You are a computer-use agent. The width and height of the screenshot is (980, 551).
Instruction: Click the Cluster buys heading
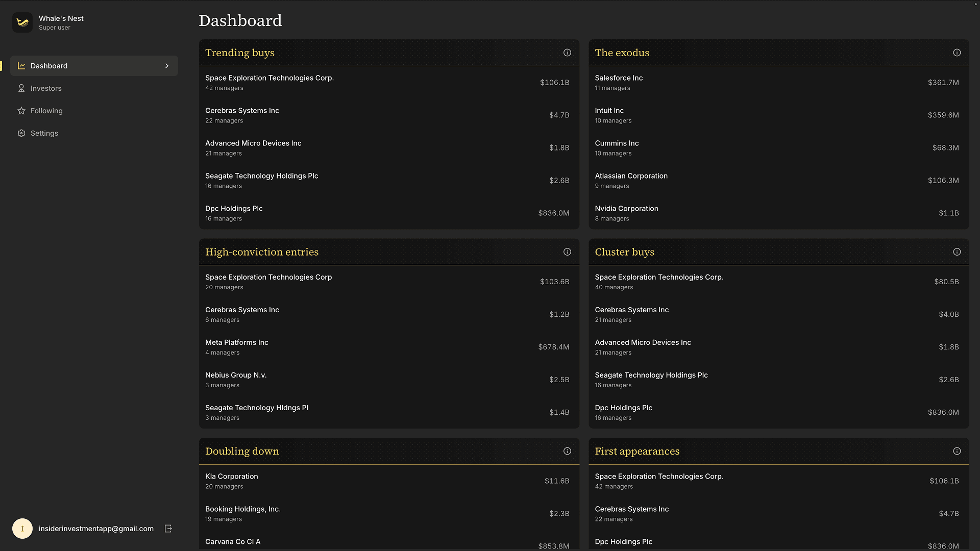point(625,252)
